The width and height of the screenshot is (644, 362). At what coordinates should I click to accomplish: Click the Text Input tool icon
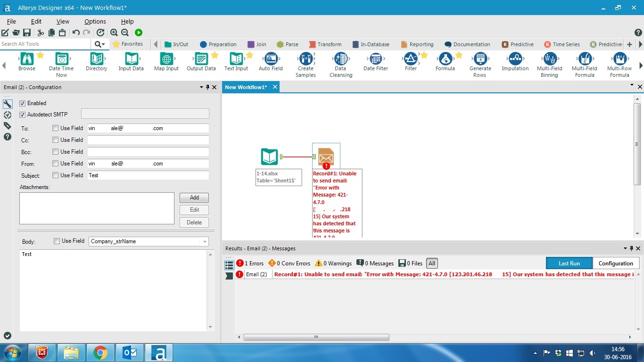pyautogui.click(x=236, y=61)
